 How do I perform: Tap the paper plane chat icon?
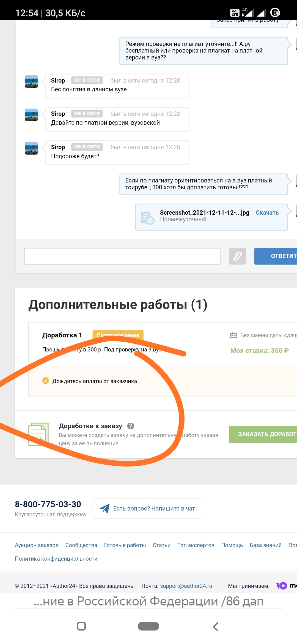point(105,509)
